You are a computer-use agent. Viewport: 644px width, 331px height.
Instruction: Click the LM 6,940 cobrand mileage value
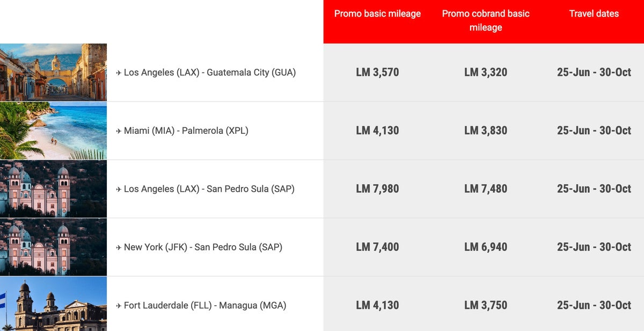(486, 247)
